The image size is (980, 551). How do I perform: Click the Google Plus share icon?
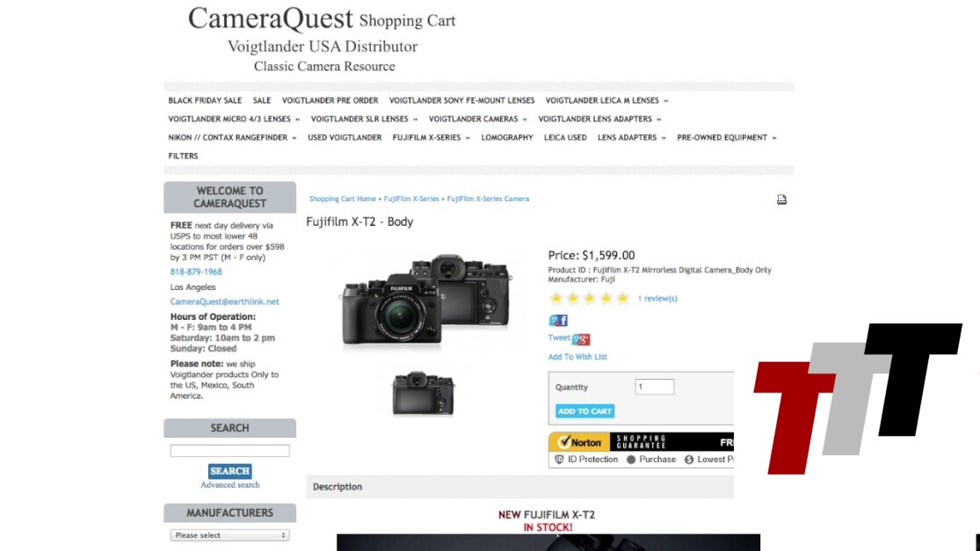click(x=581, y=339)
